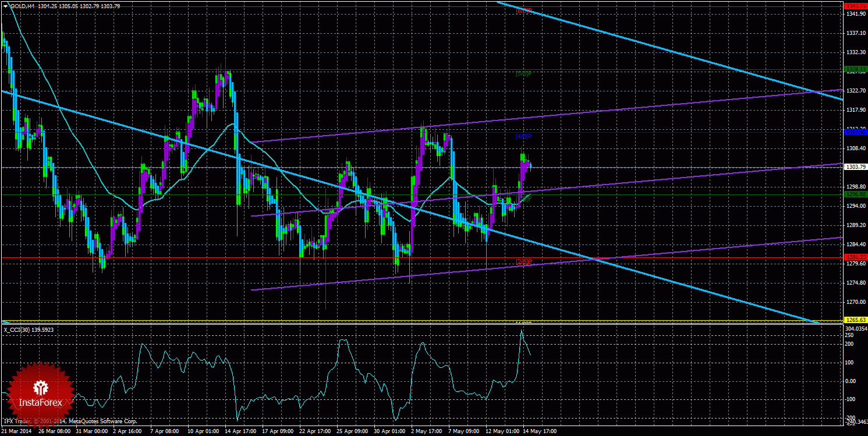Click the 1294.00 price scale value

(x=855, y=205)
